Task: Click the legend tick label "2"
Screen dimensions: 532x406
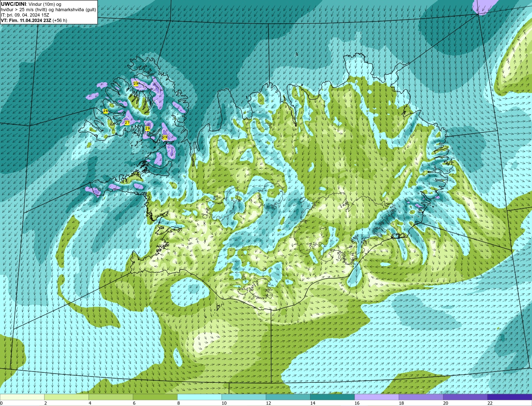Action: 46,403
